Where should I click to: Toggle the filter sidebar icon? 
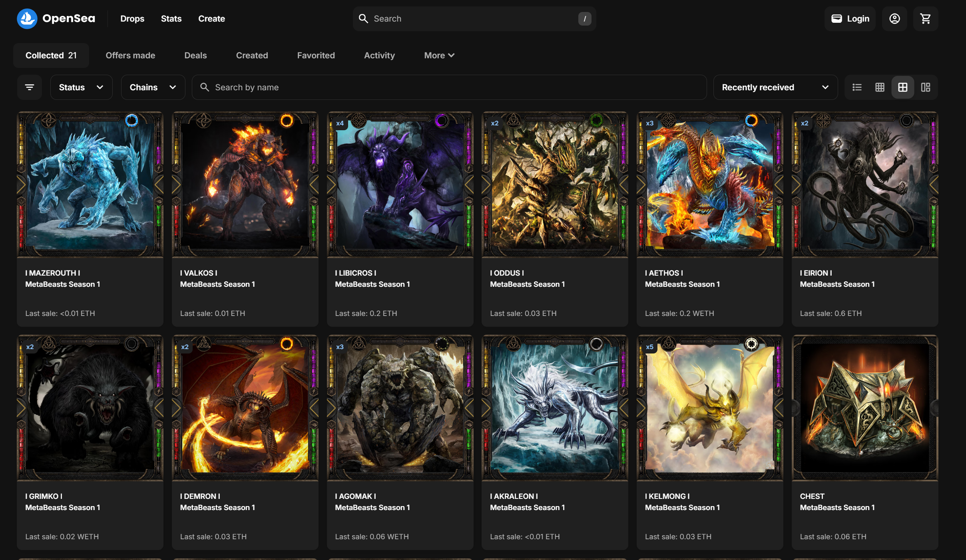[30, 87]
